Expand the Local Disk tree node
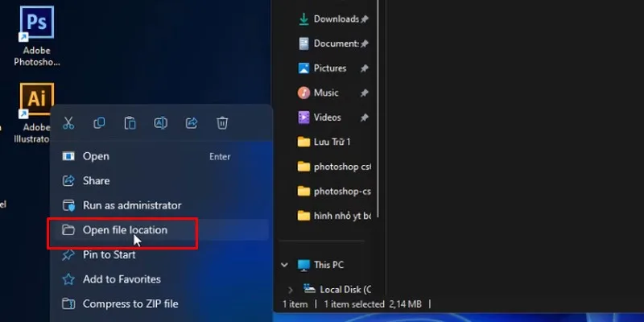The image size is (644, 322). (x=291, y=289)
